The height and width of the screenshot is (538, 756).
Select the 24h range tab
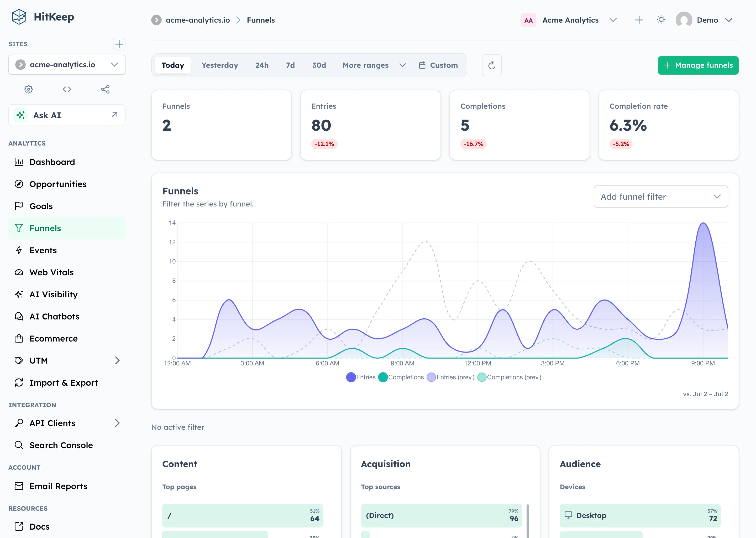(x=262, y=65)
